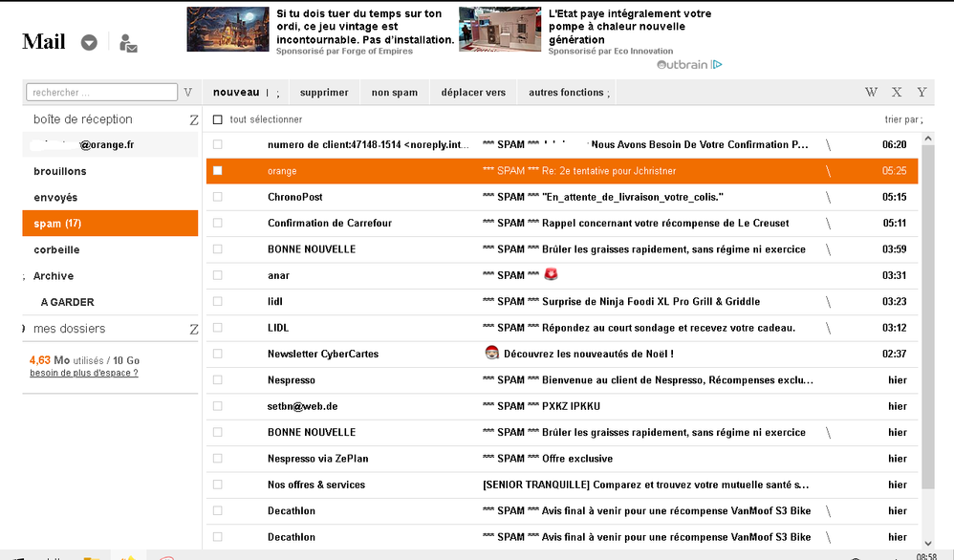
Task: Click the attachment mark on Confirmation de Carrefour row
Action: (828, 224)
